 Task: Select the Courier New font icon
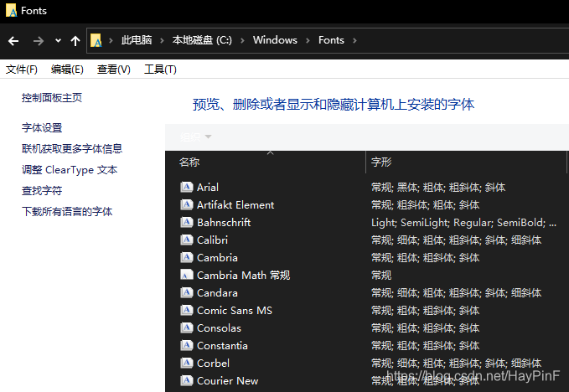pos(187,380)
